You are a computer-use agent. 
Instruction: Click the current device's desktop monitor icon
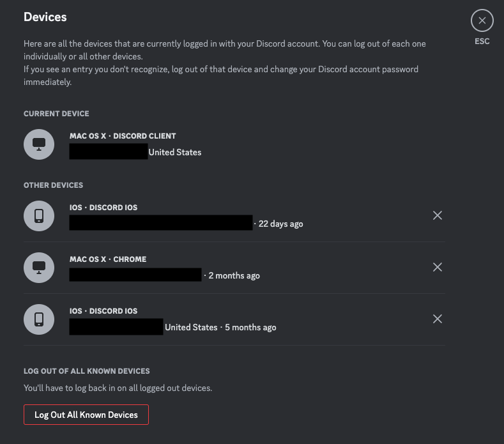[x=39, y=144]
